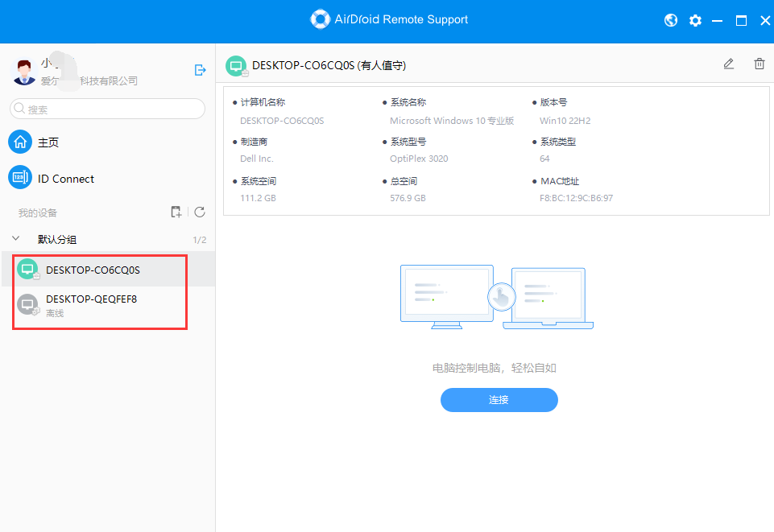Image resolution: width=774 pixels, height=532 pixels.
Task: Click the sign-out icon beside the profile
Action: coord(200,70)
